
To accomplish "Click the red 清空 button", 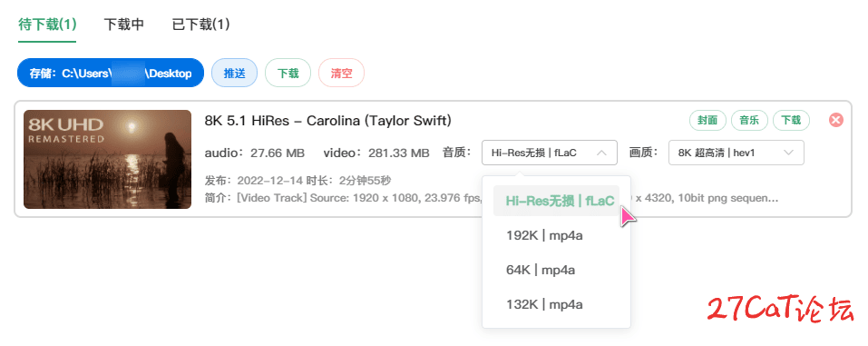I will tap(342, 74).
